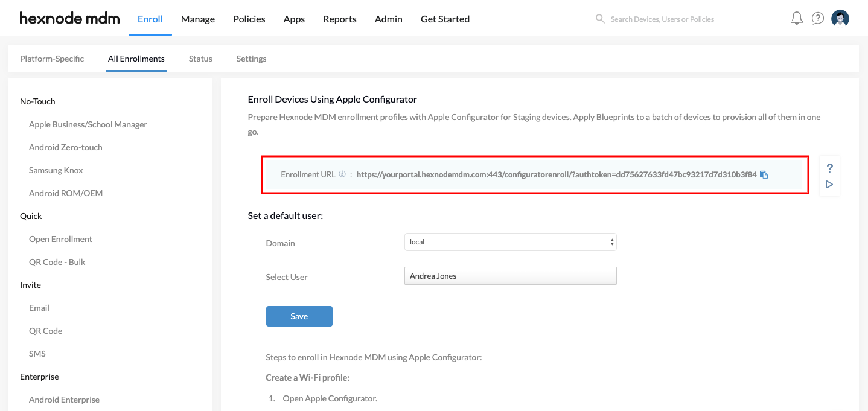The image size is (868, 411).
Task: Open the Apps menu
Action: point(294,19)
